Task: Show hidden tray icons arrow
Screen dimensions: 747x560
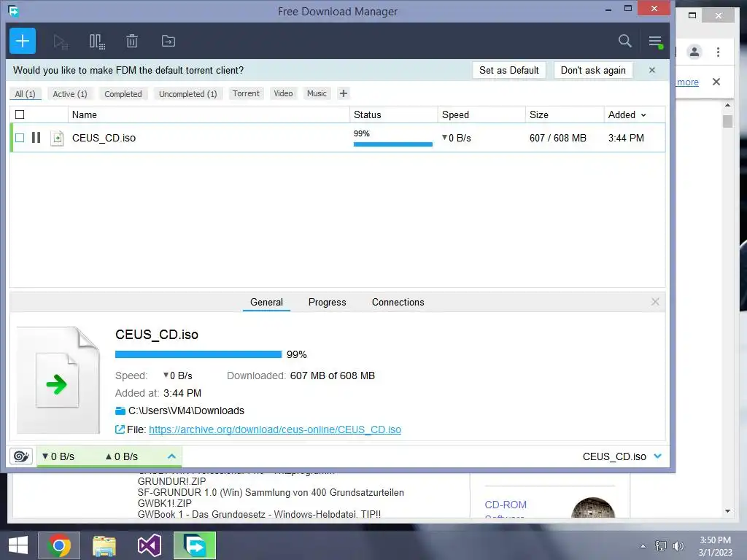Action: coord(643,546)
